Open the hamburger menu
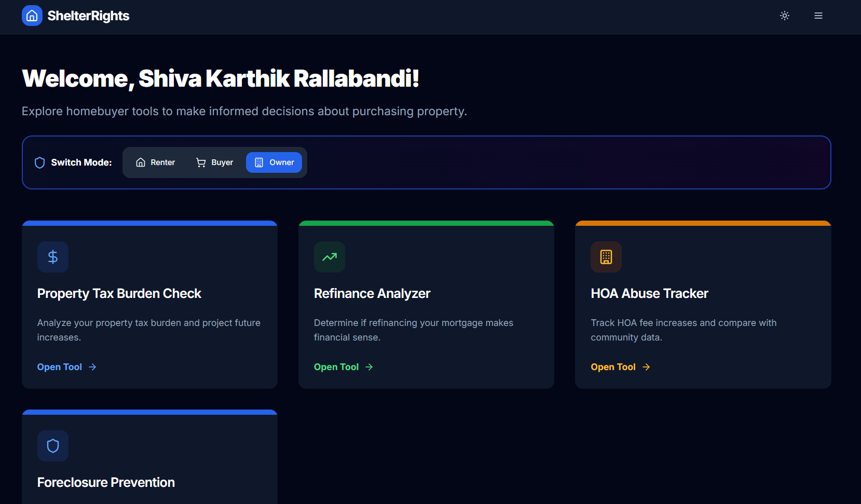 818,16
